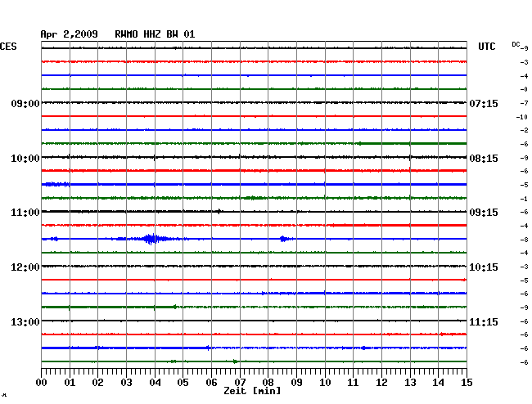This screenshot has height=404, width=532.
Task: Click the 14 minute axis label
Action: 438,383
